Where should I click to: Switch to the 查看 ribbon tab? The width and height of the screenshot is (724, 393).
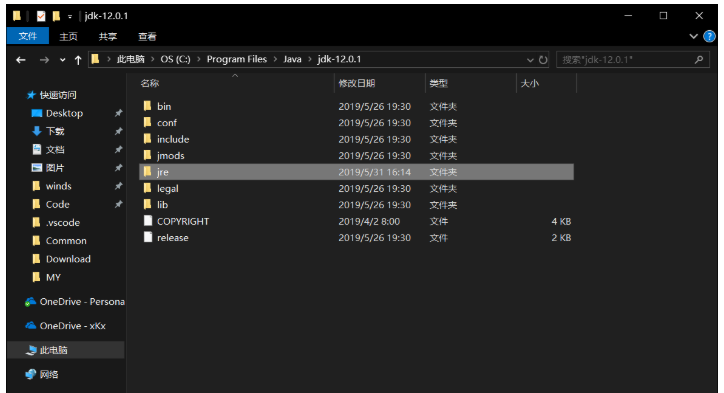coord(147,36)
